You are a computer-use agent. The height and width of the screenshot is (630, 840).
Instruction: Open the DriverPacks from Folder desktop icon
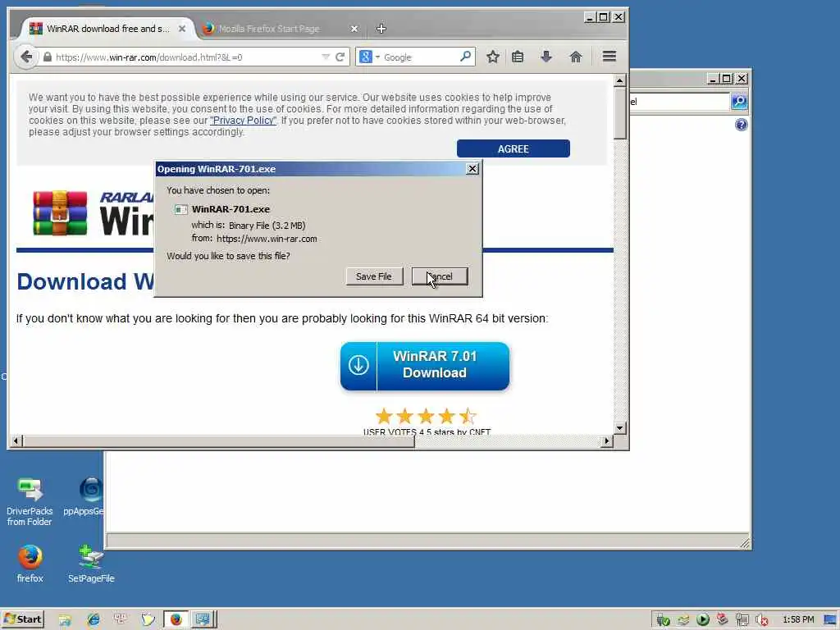30,502
